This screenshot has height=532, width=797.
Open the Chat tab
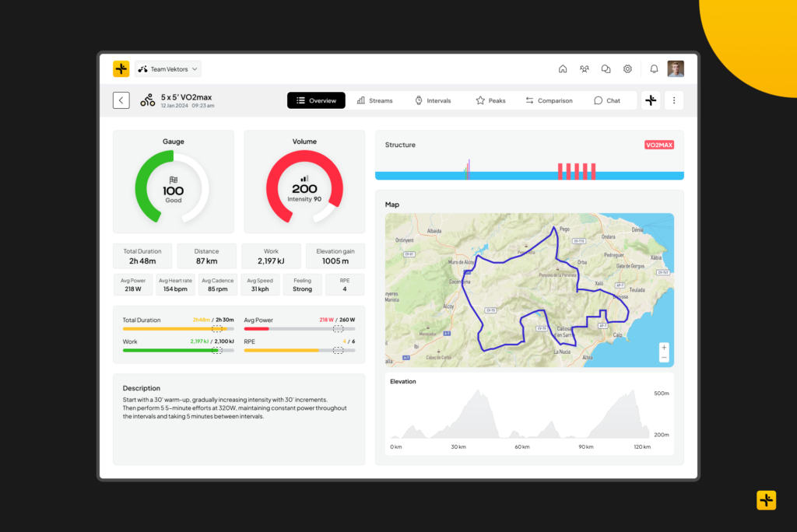tap(607, 100)
